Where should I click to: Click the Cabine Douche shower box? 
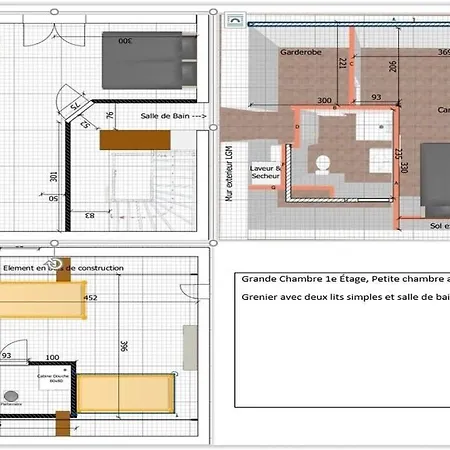(54, 378)
